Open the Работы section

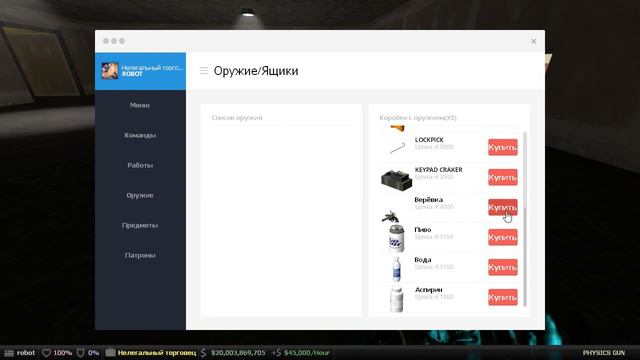point(140,165)
